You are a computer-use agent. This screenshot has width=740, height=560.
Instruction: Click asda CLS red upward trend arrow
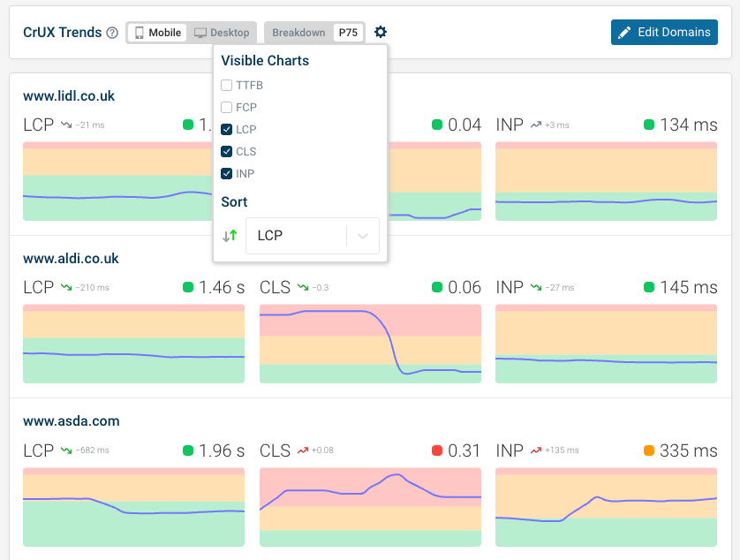click(x=303, y=450)
